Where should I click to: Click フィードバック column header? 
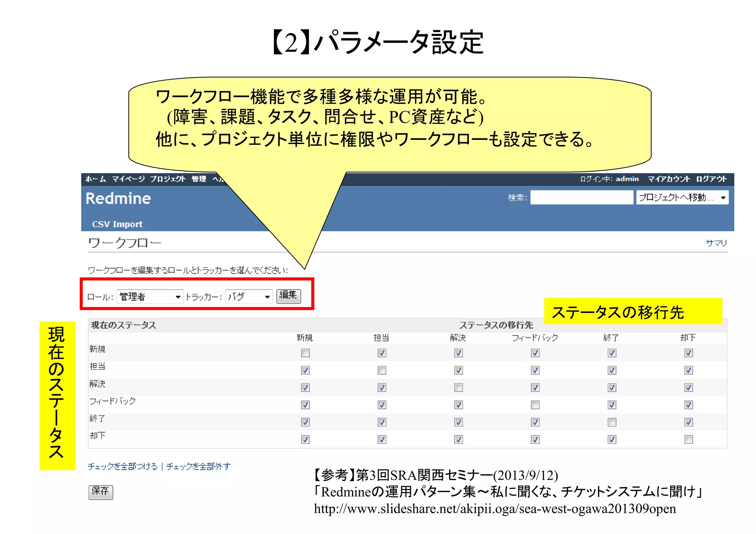pyautogui.click(x=535, y=338)
